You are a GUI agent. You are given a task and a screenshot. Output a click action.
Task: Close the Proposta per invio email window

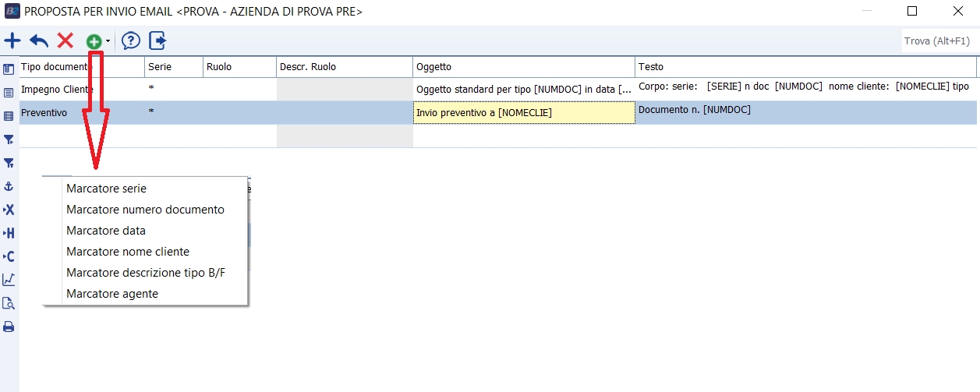(x=958, y=11)
